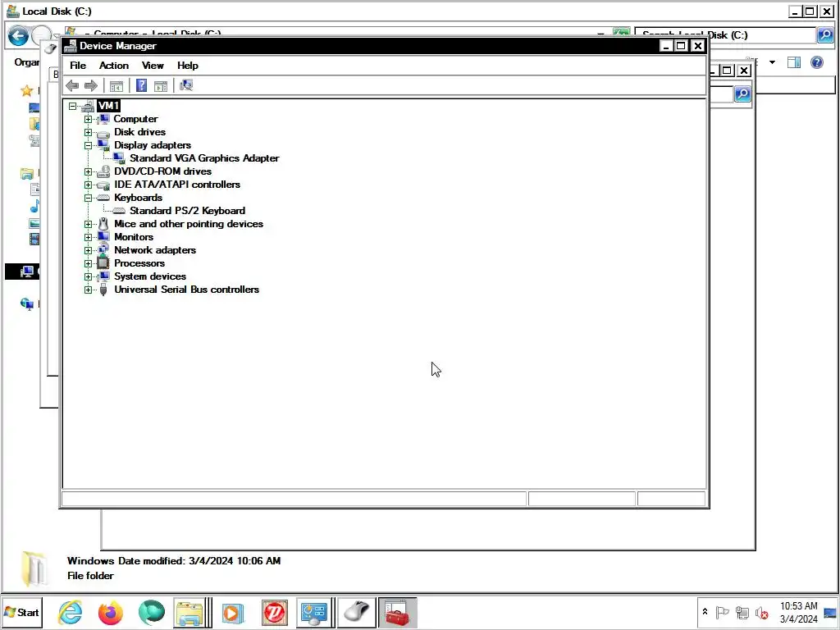
Task: Click the Network adapters icon
Action: click(x=103, y=249)
